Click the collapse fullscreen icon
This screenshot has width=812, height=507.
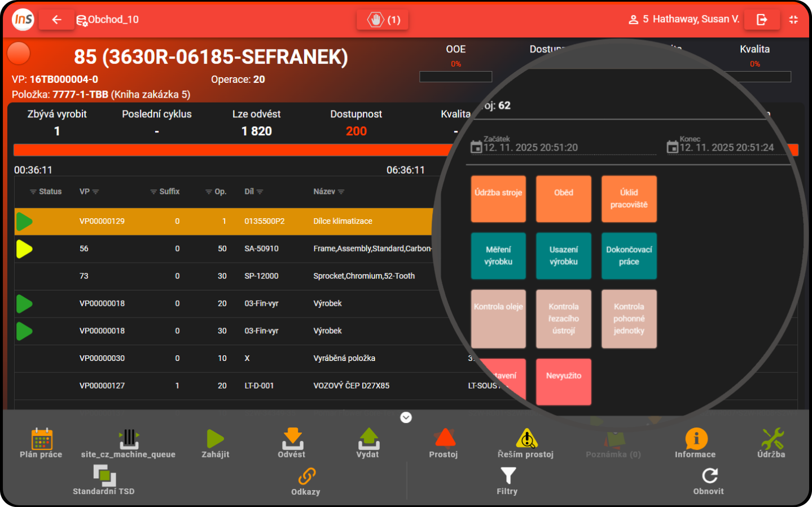click(793, 20)
